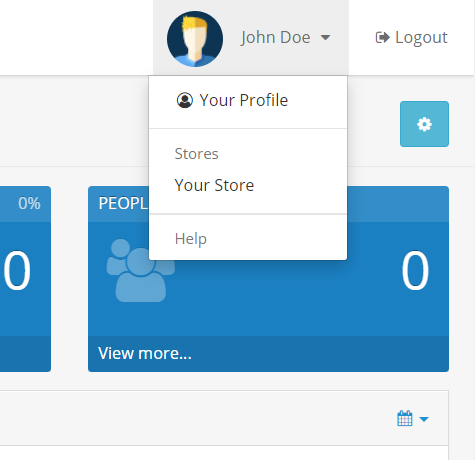Click the left card's large zero value

pyautogui.click(x=17, y=270)
